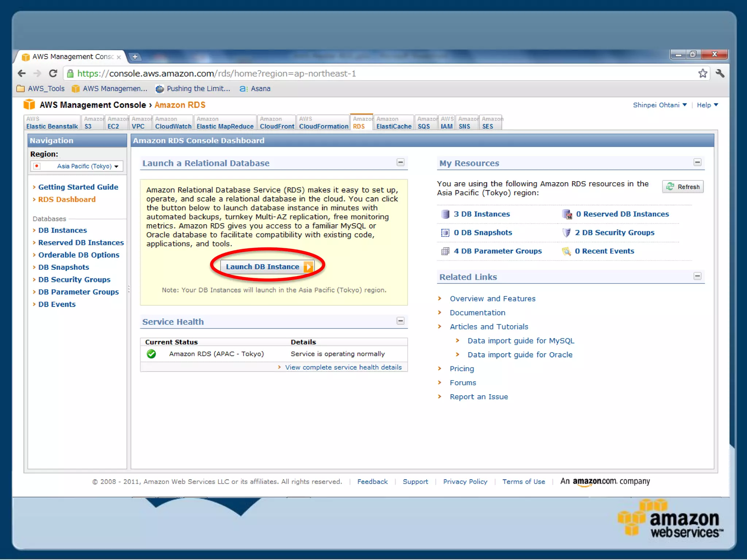The width and height of the screenshot is (747, 560).
Task: Click the DB Parameter Groups grid icon
Action: (x=445, y=251)
